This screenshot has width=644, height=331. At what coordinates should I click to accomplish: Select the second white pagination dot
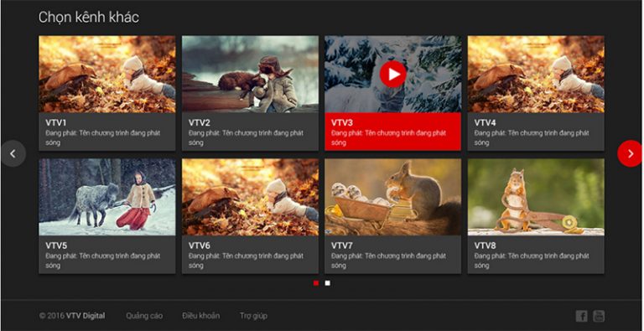coord(327,283)
